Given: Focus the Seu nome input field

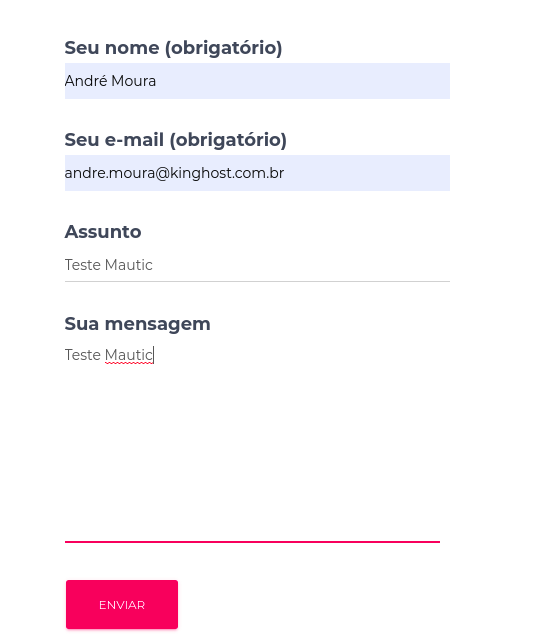Looking at the screenshot, I should pos(257,81).
